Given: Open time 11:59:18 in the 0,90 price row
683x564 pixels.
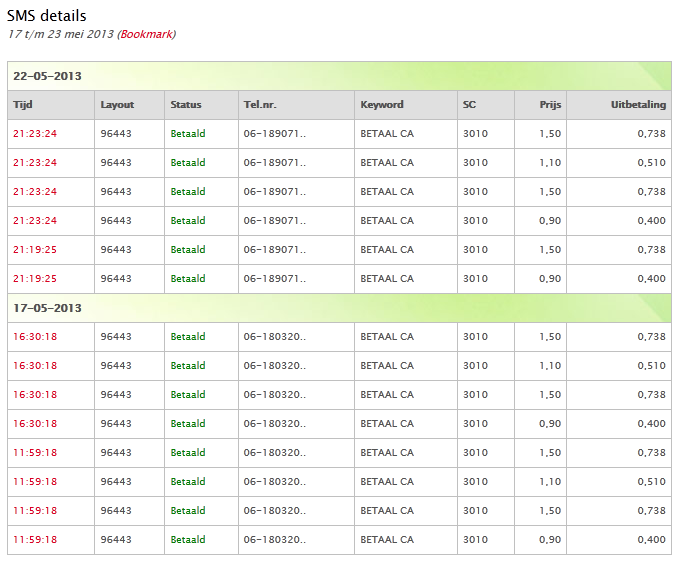Looking at the screenshot, I should 35,539.
